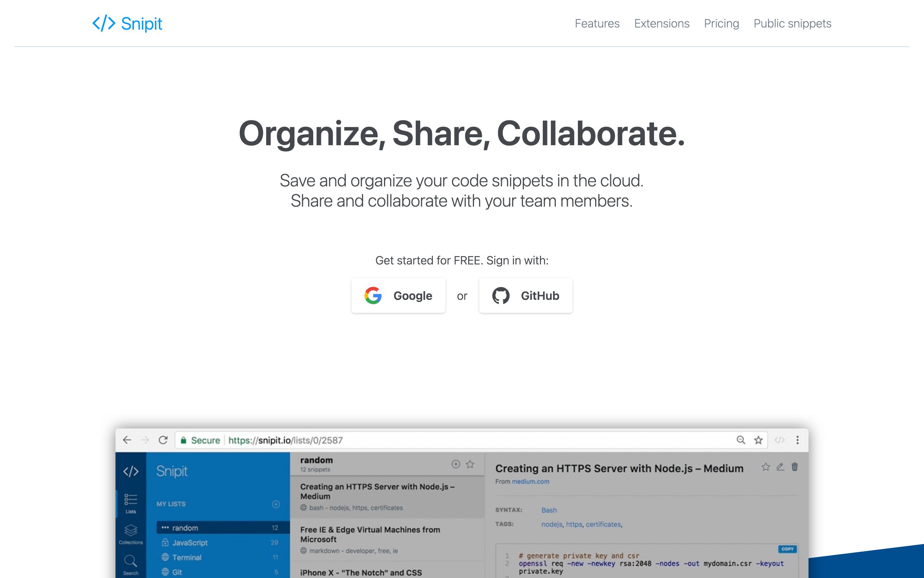Viewport: 924px width, 578px height.
Task: Click the nodejs tag
Action: [552, 525]
